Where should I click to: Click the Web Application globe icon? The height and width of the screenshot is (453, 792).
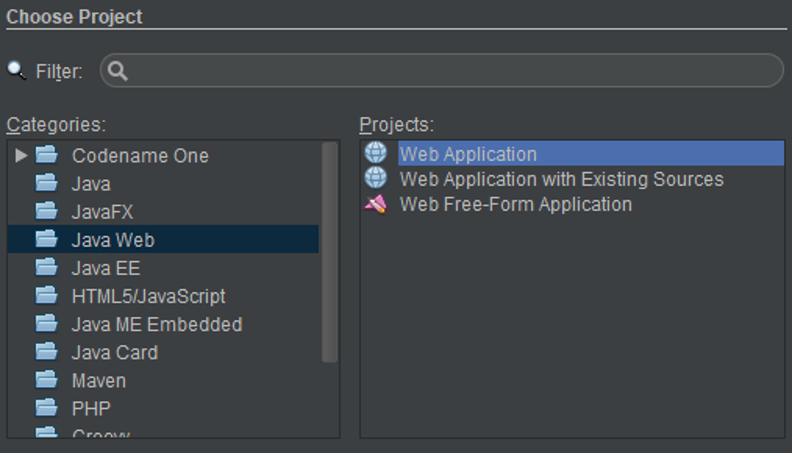(x=375, y=153)
